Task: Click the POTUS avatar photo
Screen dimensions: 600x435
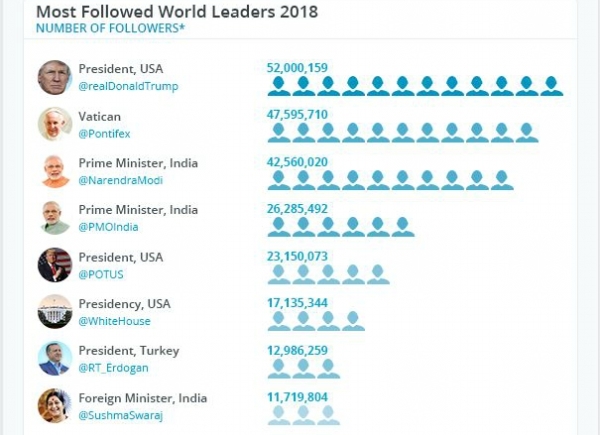Action: [x=55, y=265]
